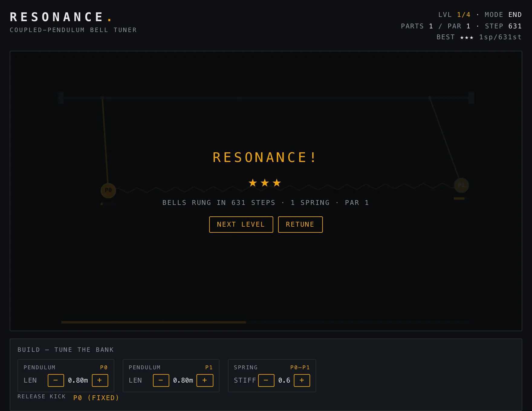Click the MODE END status
Viewport: 532px width, 411px height.
tap(503, 15)
